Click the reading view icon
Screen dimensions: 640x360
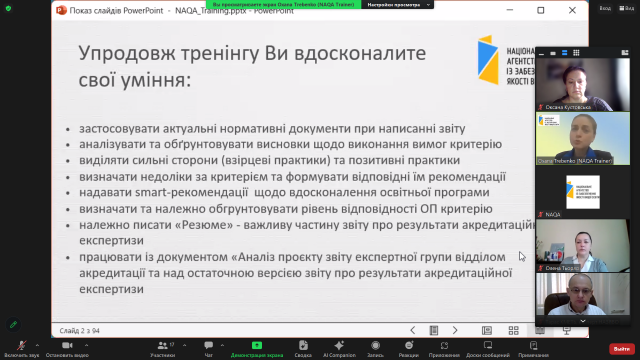[x=540, y=330]
